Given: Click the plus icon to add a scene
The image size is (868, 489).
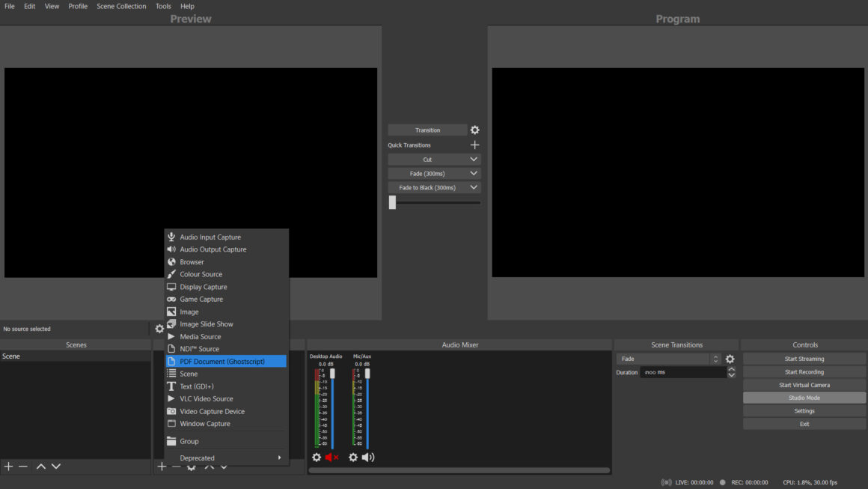Looking at the screenshot, I should [x=7, y=466].
